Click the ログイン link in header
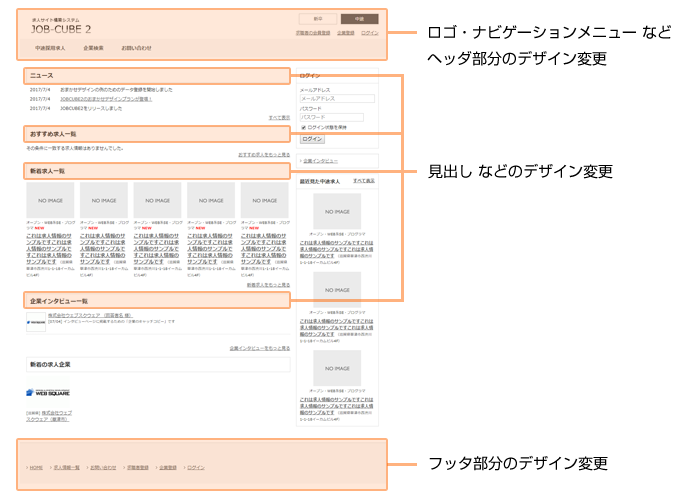 tap(370, 33)
